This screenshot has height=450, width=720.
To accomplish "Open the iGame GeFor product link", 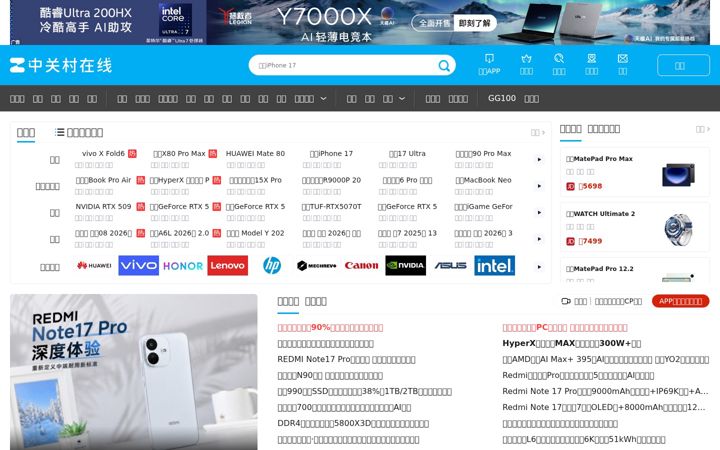I will (x=483, y=207).
